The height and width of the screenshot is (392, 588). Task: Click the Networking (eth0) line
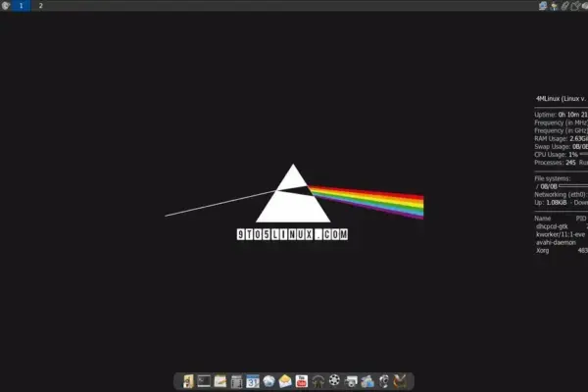(561, 194)
